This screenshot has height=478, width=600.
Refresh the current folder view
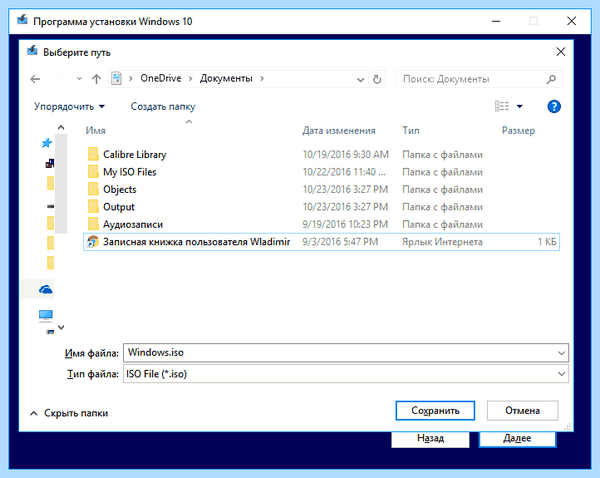[377, 79]
